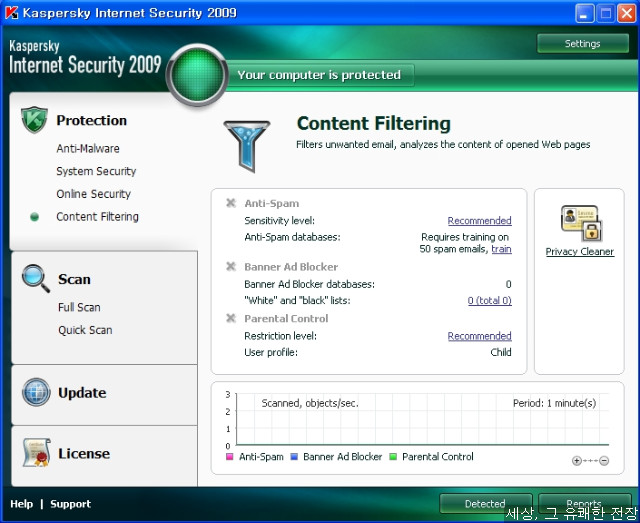Click the Anti-Spam section heading
640x523 pixels.
click(x=272, y=203)
